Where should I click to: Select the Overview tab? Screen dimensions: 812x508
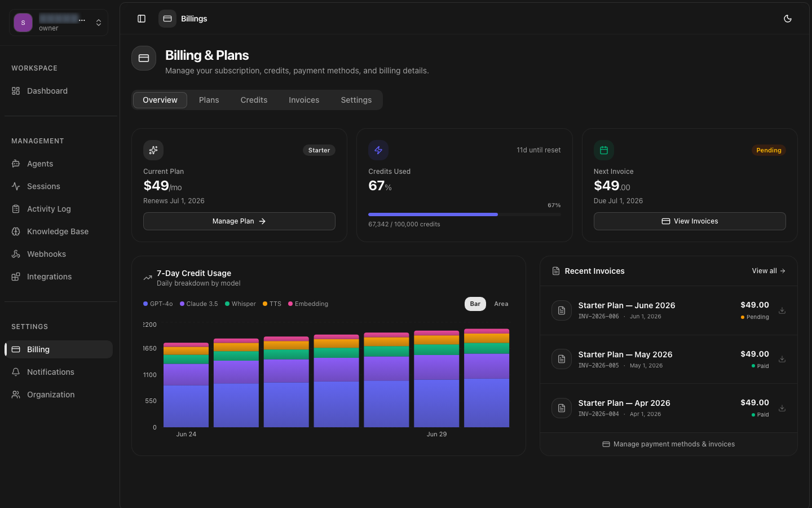pyautogui.click(x=160, y=100)
